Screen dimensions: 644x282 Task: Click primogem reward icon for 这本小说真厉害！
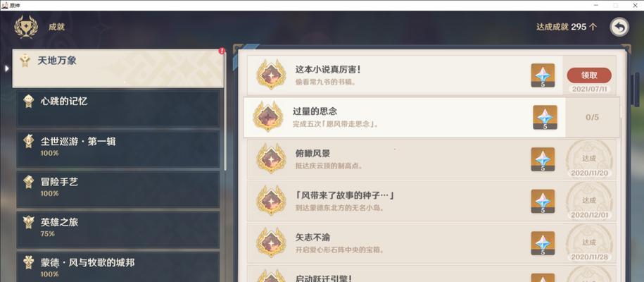point(543,75)
